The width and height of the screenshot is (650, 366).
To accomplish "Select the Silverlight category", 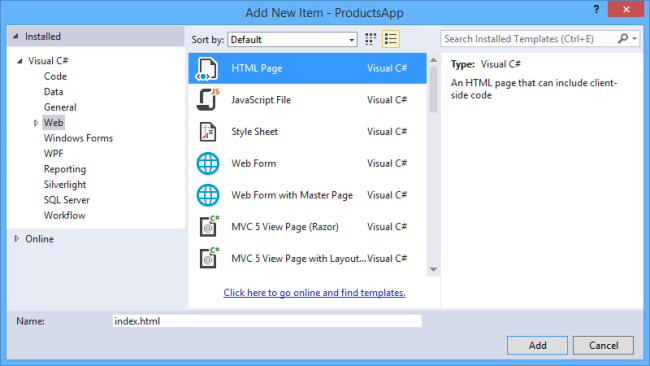I will point(65,184).
